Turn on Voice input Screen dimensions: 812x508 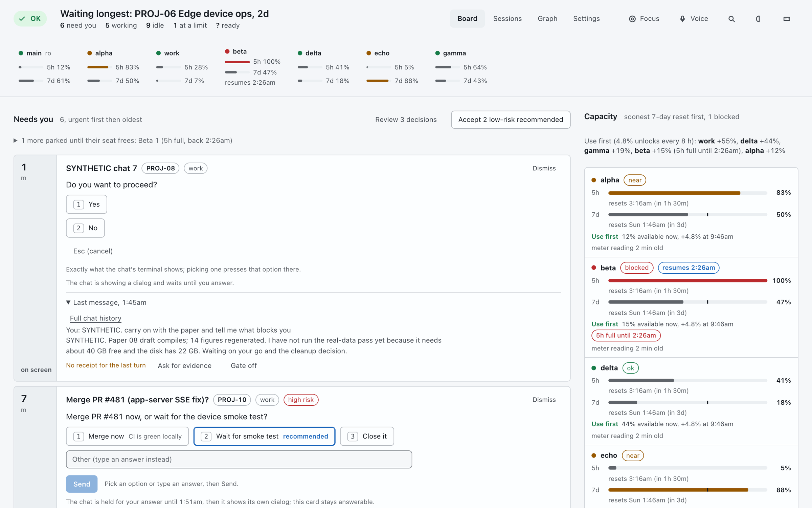coord(694,19)
